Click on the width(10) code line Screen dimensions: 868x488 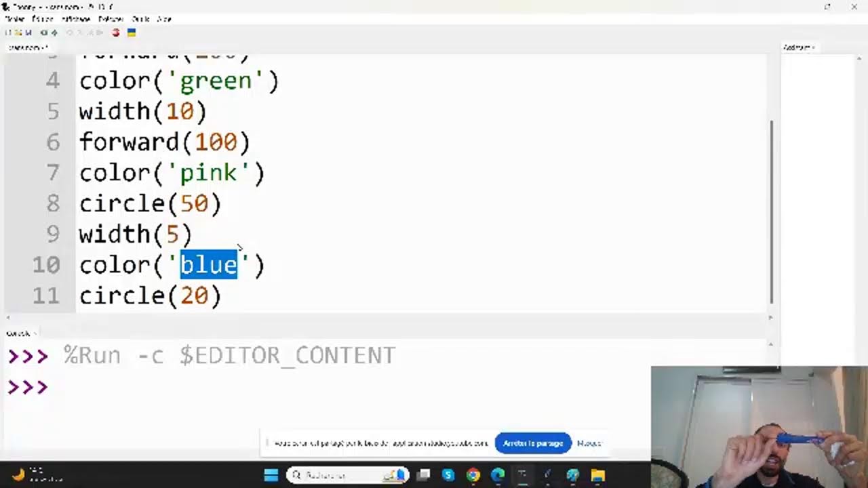pyautogui.click(x=142, y=111)
